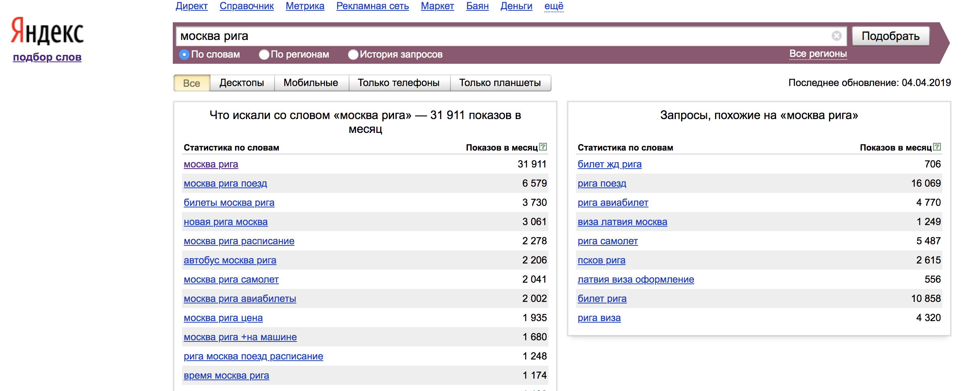Image resolution: width=980 pixels, height=391 pixels.
Task: Open the query 'москва рига' in the table
Action: (x=211, y=164)
